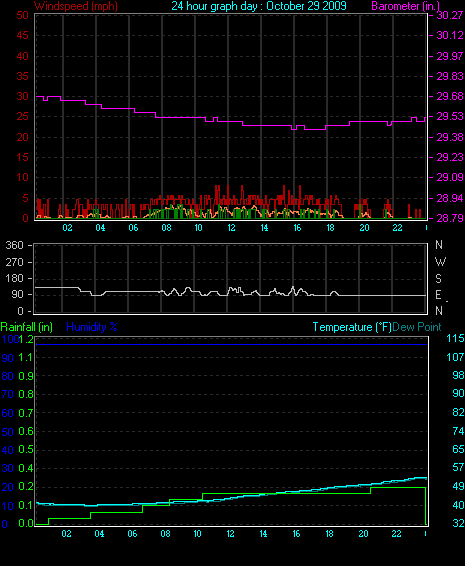
Task: Click red windspeed axis value 5
Action: (x=25, y=198)
